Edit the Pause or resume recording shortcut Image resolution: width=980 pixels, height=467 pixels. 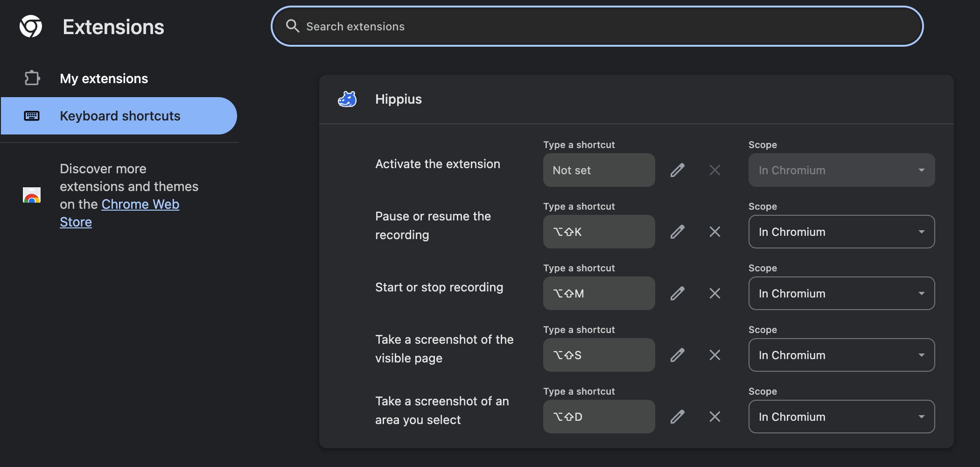click(x=678, y=232)
